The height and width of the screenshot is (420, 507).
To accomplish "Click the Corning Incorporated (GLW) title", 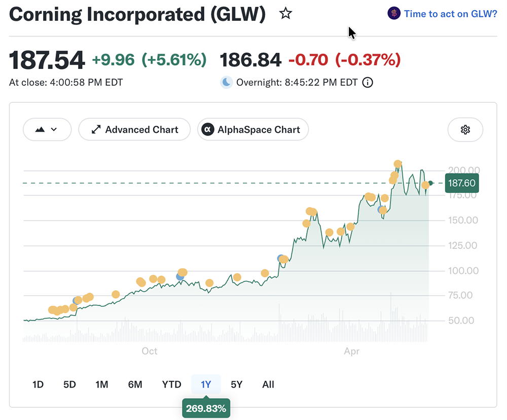I will [137, 14].
